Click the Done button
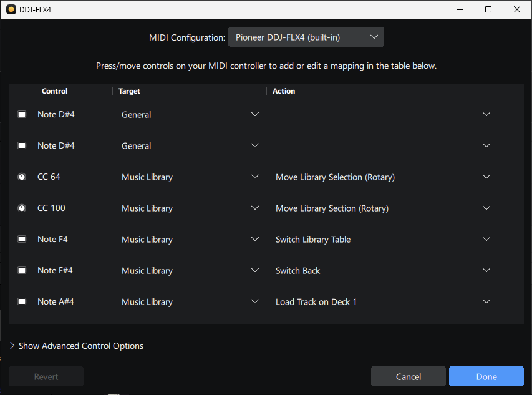 pos(486,376)
